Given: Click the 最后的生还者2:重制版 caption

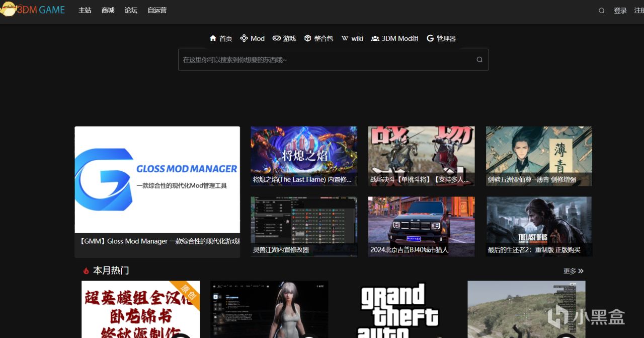Looking at the screenshot, I should 534,250.
